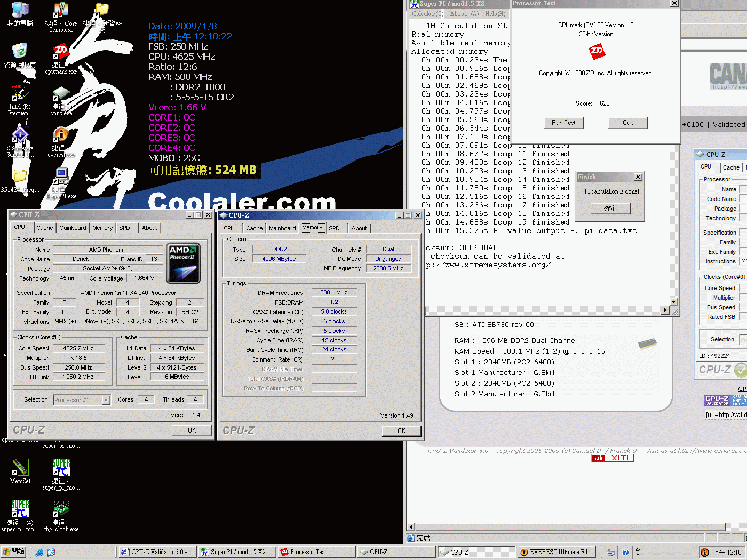Open the Start (開始) menu
This screenshot has width=747, height=560.
(14, 552)
